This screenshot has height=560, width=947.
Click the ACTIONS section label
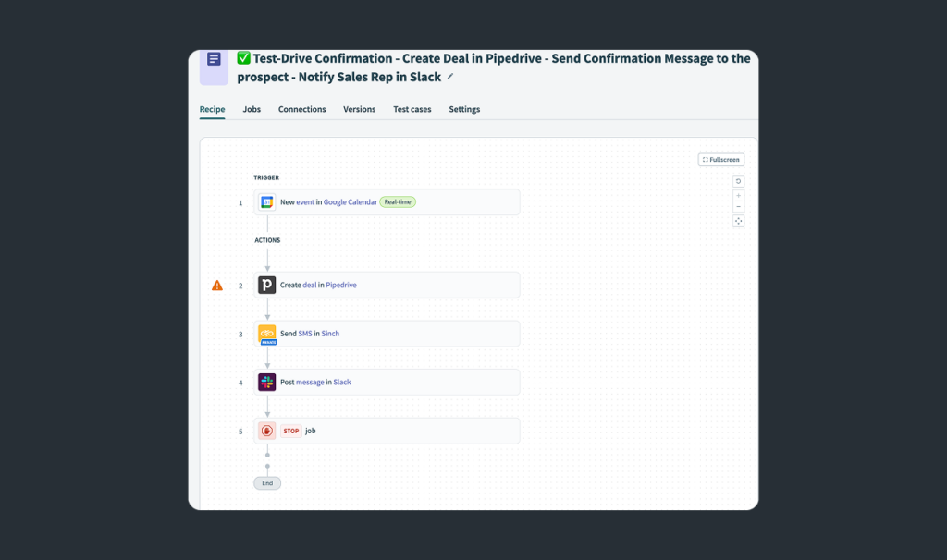(x=267, y=240)
